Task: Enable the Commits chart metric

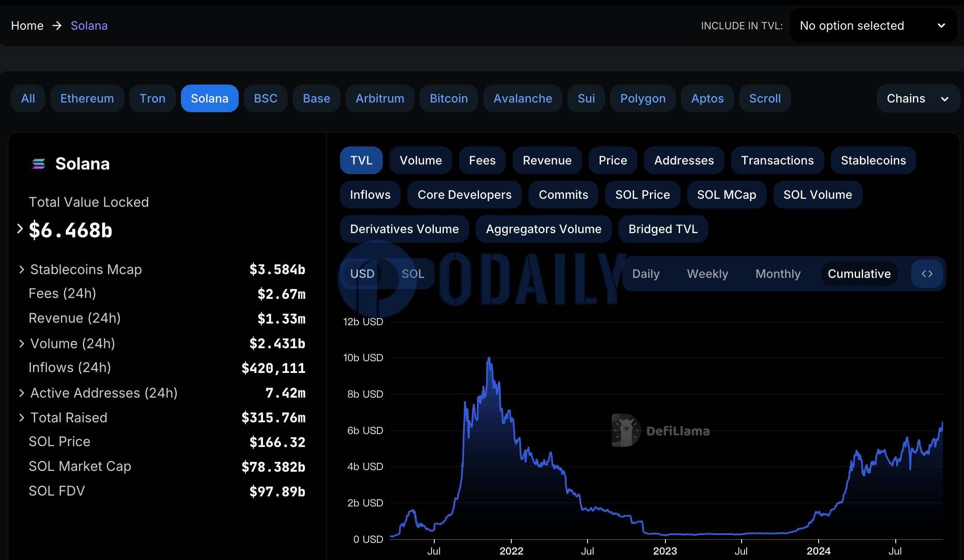Action: click(x=563, y=195)
